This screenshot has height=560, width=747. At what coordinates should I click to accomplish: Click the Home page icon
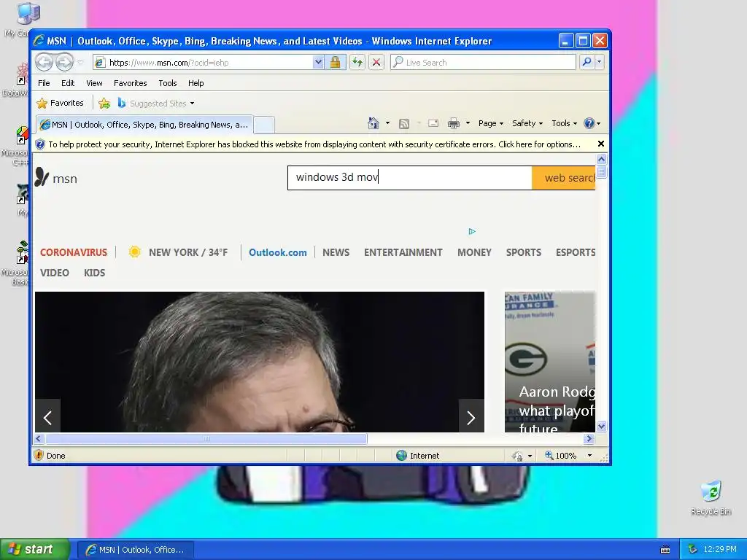pos(373,123)
